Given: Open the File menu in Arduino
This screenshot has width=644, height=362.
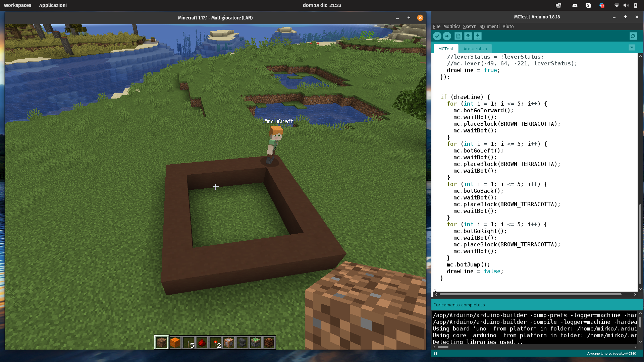Looking at the screenshot, I should [x=436, y=26].
